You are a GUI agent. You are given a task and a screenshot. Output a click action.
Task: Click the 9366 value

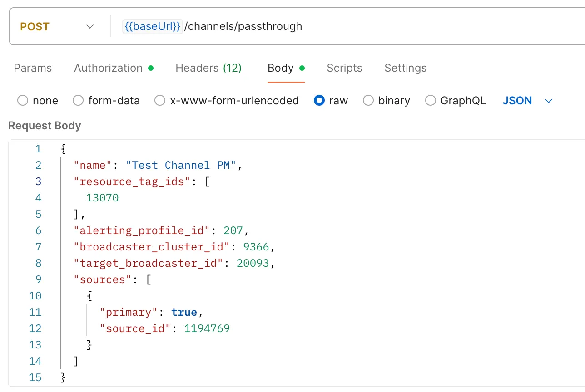pyautogui.click(x=256, y=247)
